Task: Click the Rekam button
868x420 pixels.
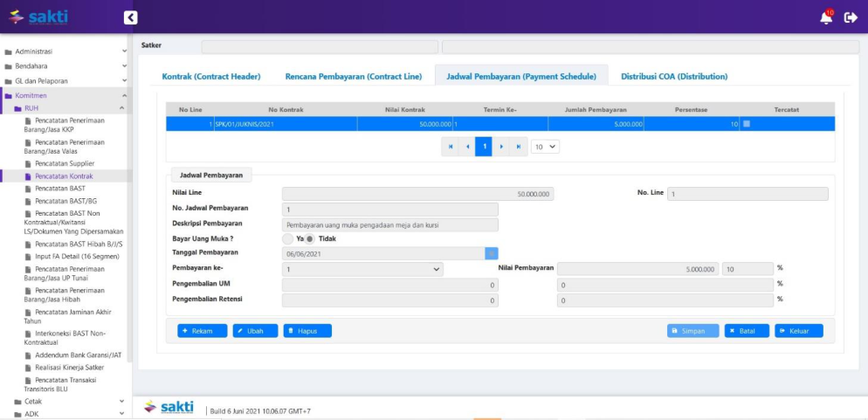Action: (203, 331)
